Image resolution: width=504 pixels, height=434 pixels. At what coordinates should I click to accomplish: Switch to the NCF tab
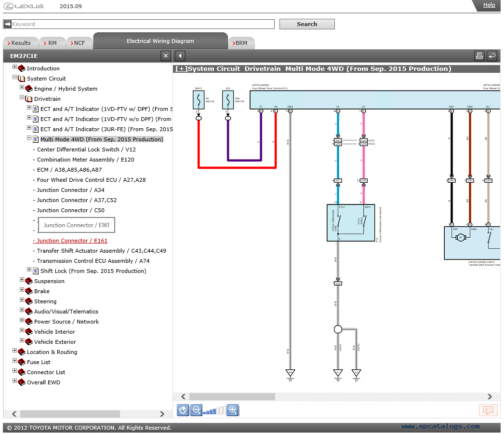(x=80, y=43)
